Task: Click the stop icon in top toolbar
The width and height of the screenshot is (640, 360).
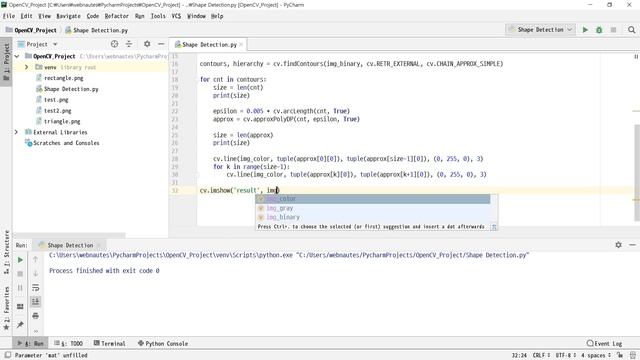Action: (x=613, y=30)
